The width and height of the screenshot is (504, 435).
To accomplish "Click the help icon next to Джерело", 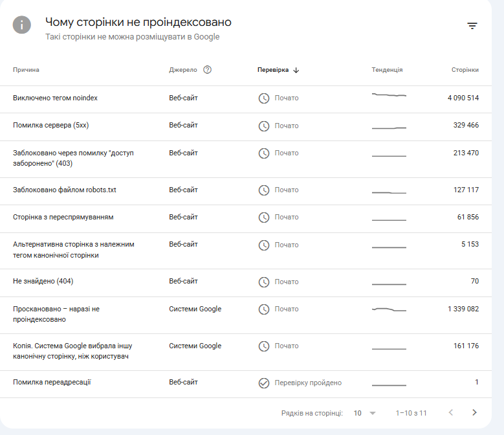I will pos(207,70).
